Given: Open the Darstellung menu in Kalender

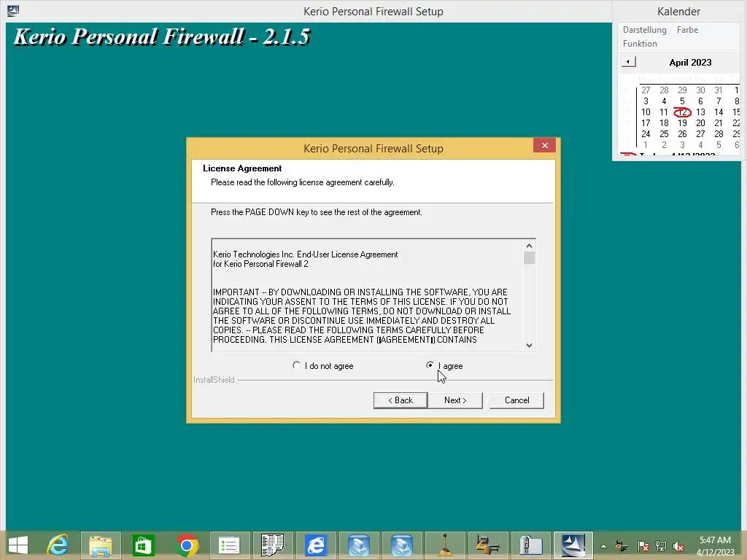Looking at the screenshot, I should (x=645, y=29).
